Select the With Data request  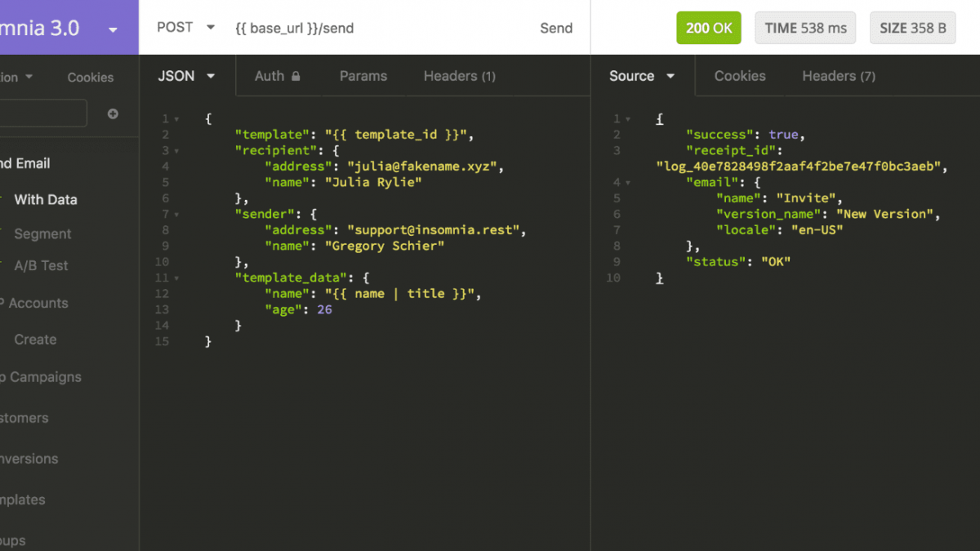point(46,199)
